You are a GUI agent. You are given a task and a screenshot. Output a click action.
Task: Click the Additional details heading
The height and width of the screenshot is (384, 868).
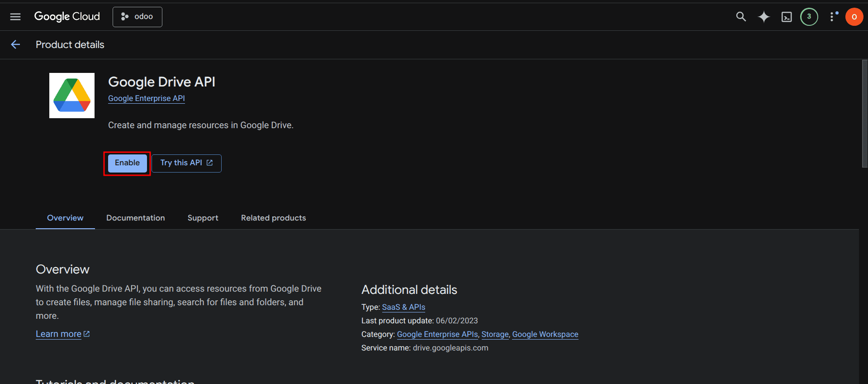coord(409,290)
